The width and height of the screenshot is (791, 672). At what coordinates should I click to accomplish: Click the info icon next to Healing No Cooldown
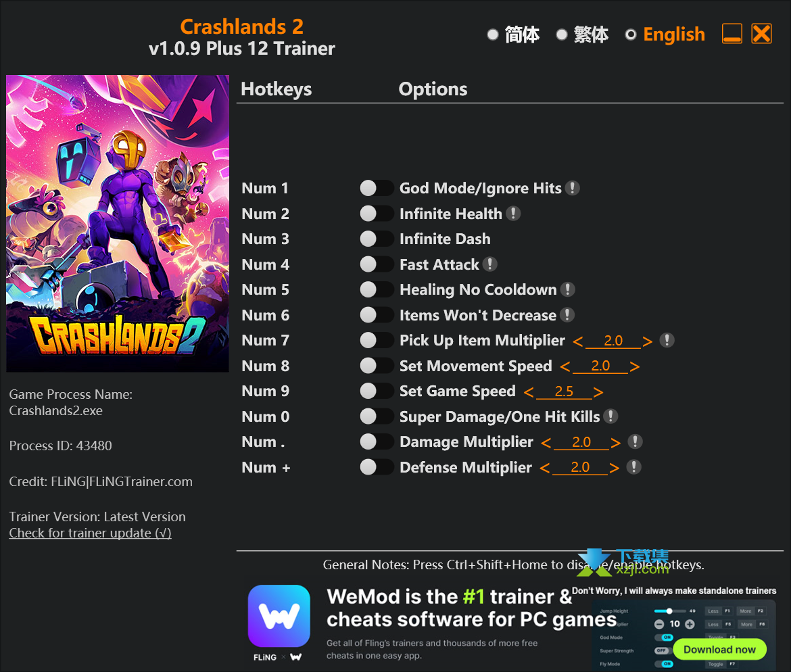[567, 289]
